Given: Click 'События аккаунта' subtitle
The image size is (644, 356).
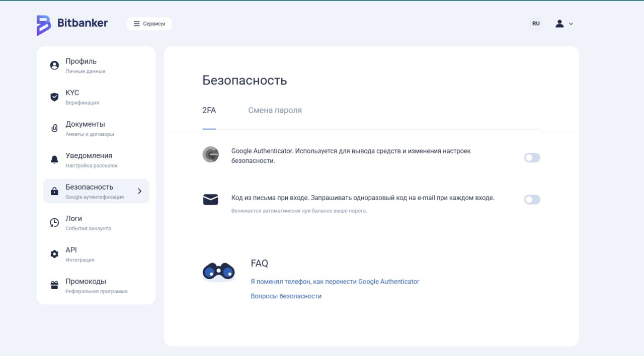Looking at the screenshot, I should [x=88, y=228].
